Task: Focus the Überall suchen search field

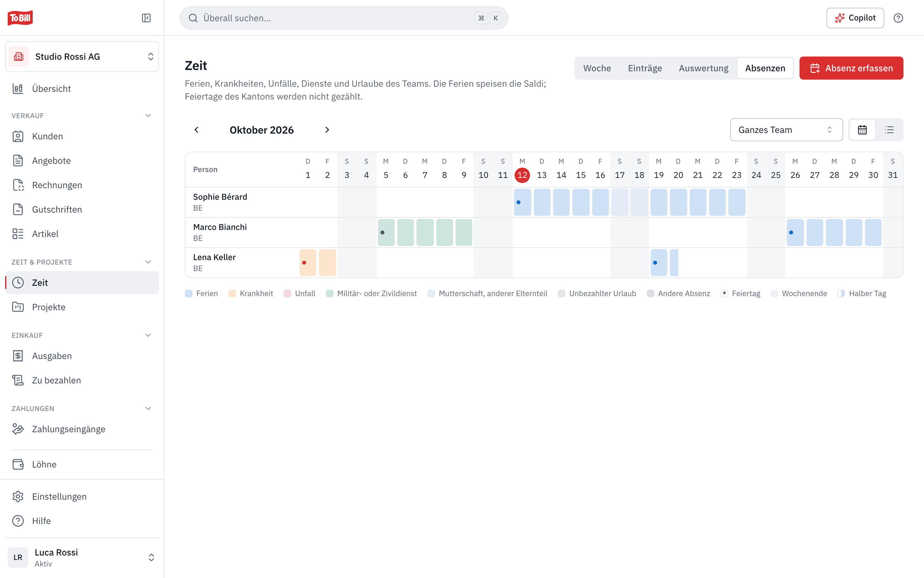Action: click(x=344, y=18)
